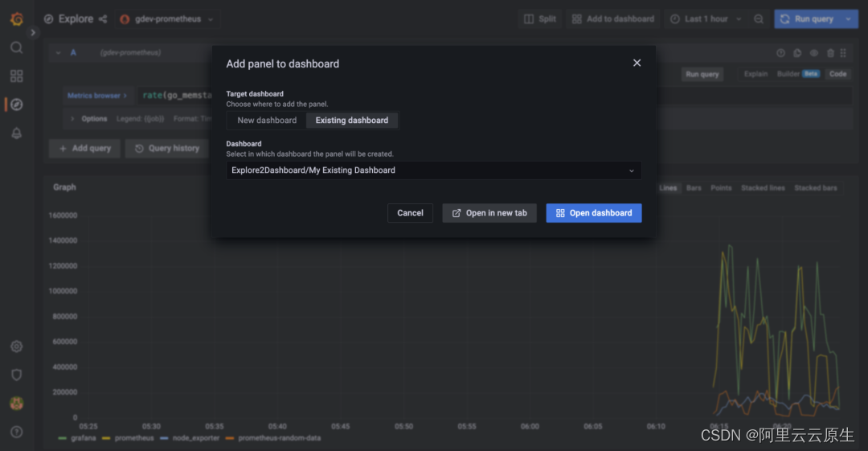Click Open in new tab button

click(x=489, y=213)
